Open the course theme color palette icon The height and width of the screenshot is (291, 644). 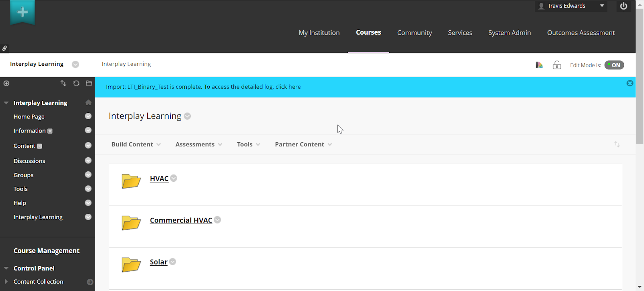[x=539, y=65]
